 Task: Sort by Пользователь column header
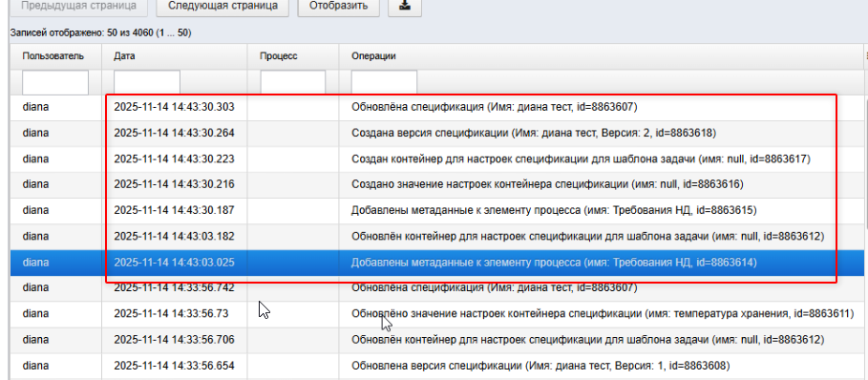point(53,56)
